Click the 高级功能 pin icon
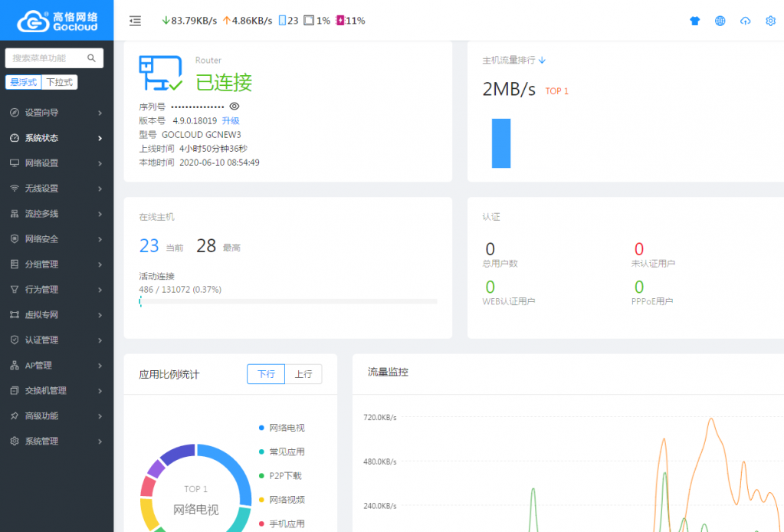Viewport: 784px width, 532px height. point(15,416)
